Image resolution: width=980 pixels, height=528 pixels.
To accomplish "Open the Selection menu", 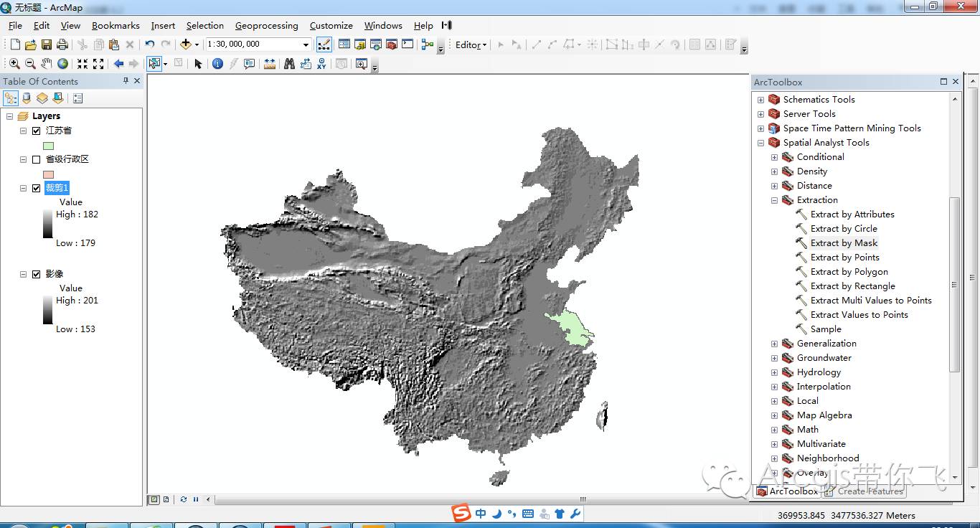I will (x=205, y=26).
